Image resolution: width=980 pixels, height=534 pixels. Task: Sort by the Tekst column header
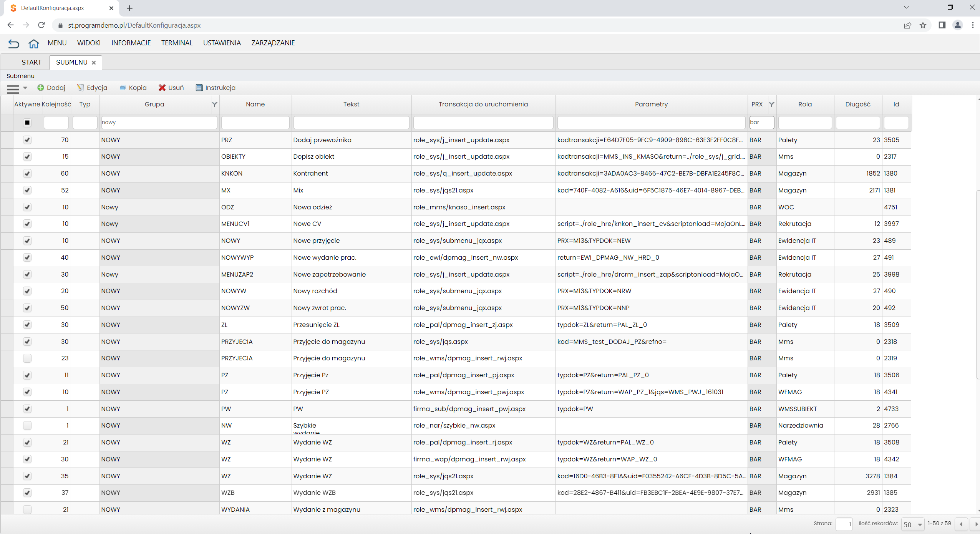pyautogui.click(x=351, y=104)
